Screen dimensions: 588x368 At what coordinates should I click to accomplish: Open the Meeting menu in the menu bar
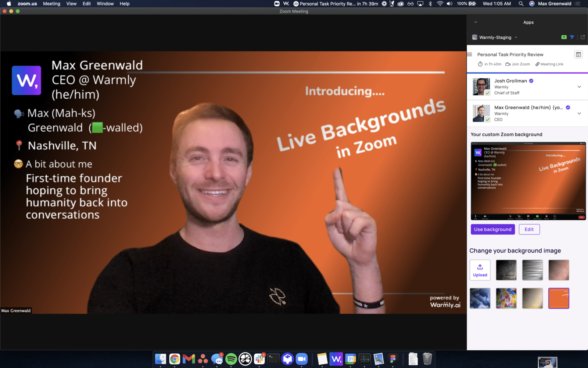[x=51, y=4]
